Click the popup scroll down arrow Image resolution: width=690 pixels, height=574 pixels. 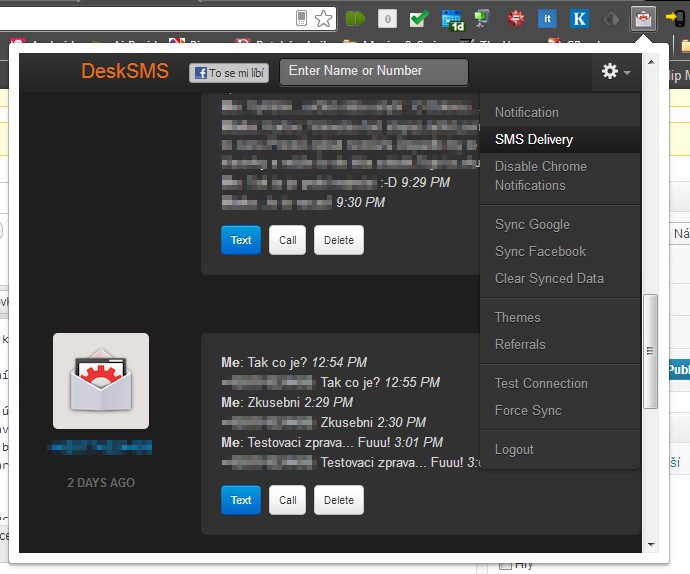point(651,545)
